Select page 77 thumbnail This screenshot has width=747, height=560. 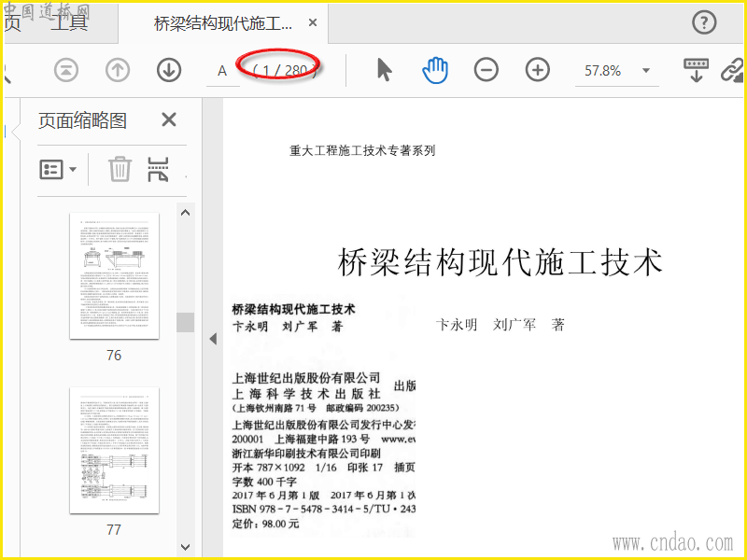pyautogui.click(x=114, y=450)
